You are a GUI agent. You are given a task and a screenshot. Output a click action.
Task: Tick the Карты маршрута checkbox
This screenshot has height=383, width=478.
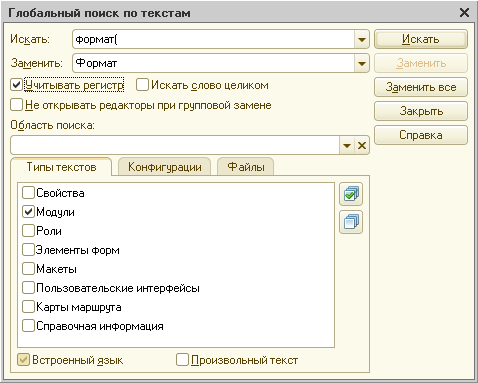[x=28, y=307]
